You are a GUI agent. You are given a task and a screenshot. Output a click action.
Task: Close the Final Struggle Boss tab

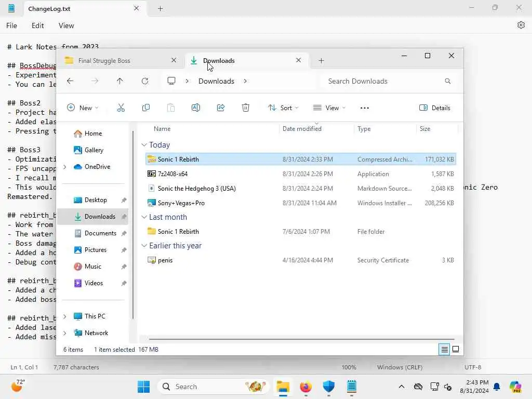click(174, 60)
